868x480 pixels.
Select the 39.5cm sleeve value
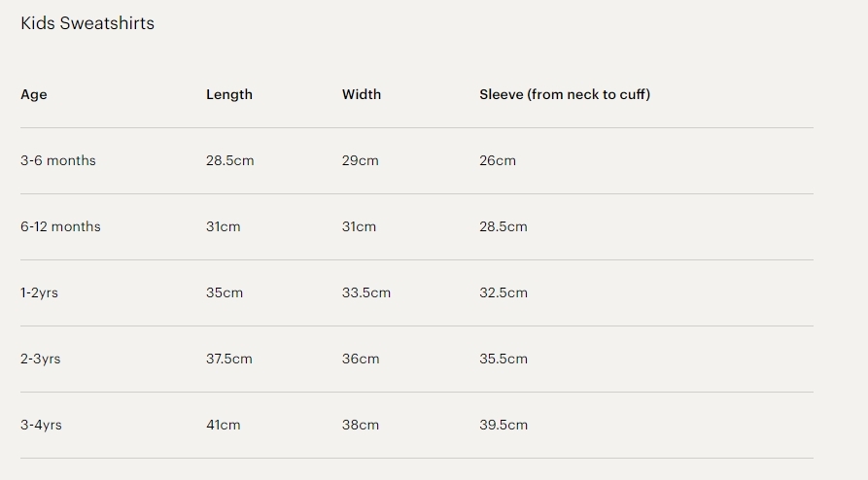503,425
